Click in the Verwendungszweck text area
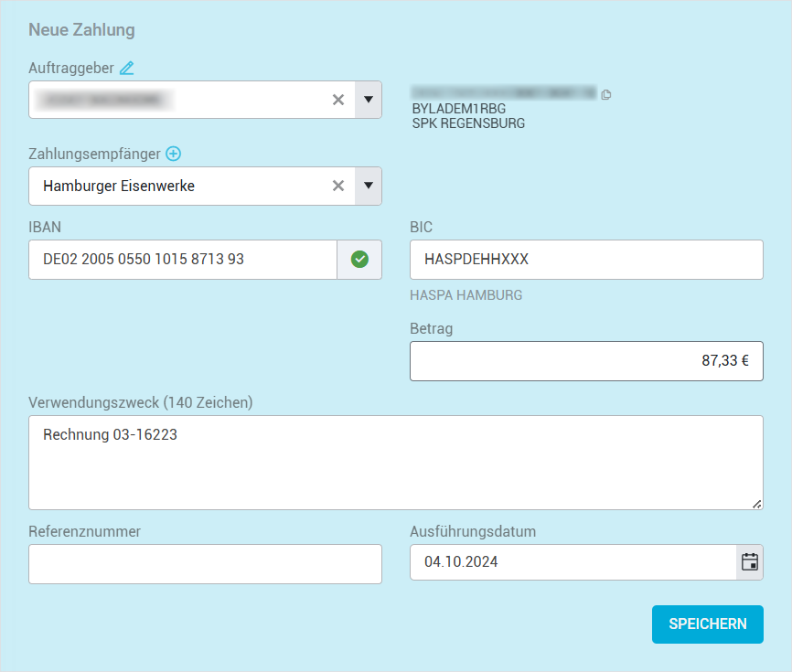The height and width of the screenshot is (672, 792). (395, 463)
